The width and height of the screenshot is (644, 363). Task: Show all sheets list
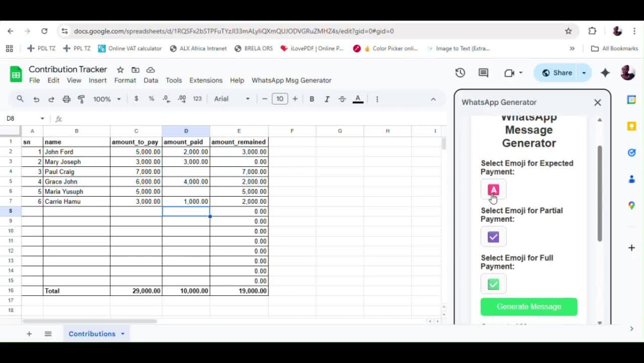[x=48, y=334]
